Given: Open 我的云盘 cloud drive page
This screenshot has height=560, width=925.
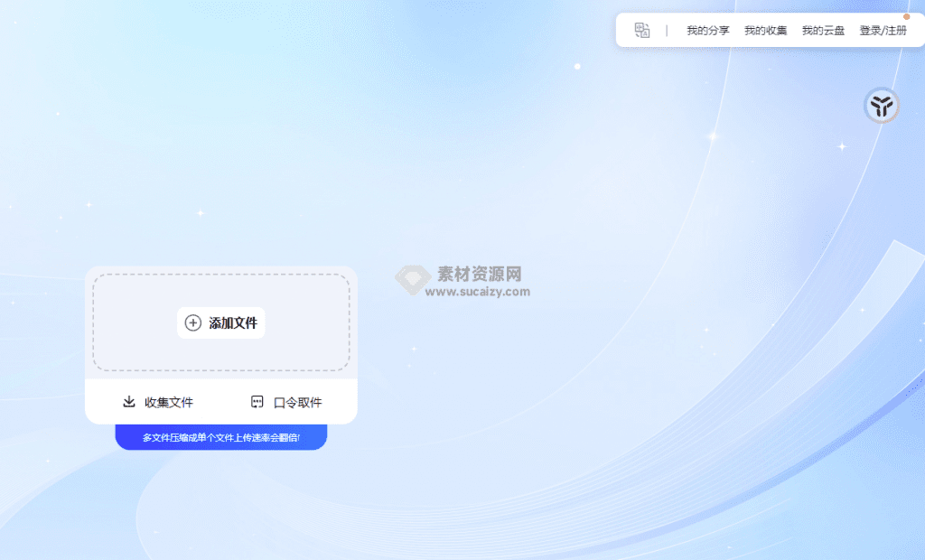Looking at the screenshot, I should [x=823, y=30].
